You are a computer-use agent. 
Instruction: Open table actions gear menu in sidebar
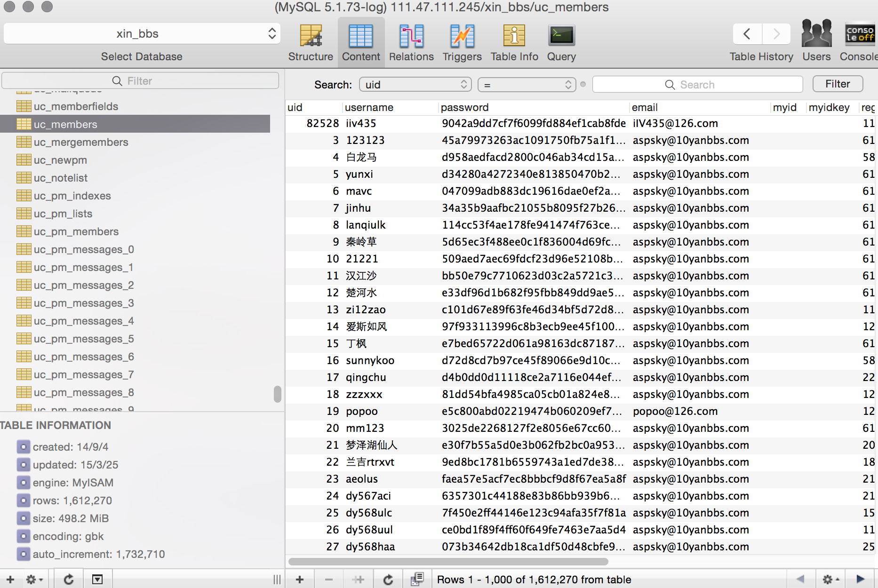[34, 579]
